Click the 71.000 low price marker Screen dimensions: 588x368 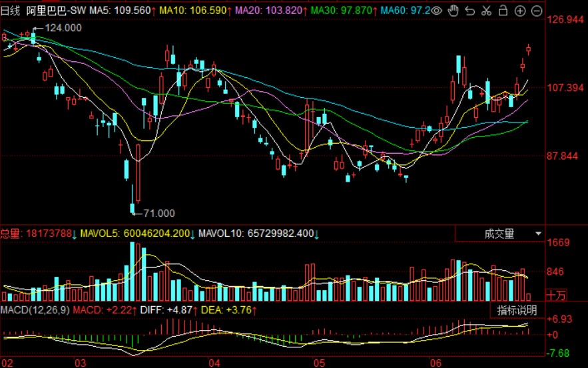point(158,213)
